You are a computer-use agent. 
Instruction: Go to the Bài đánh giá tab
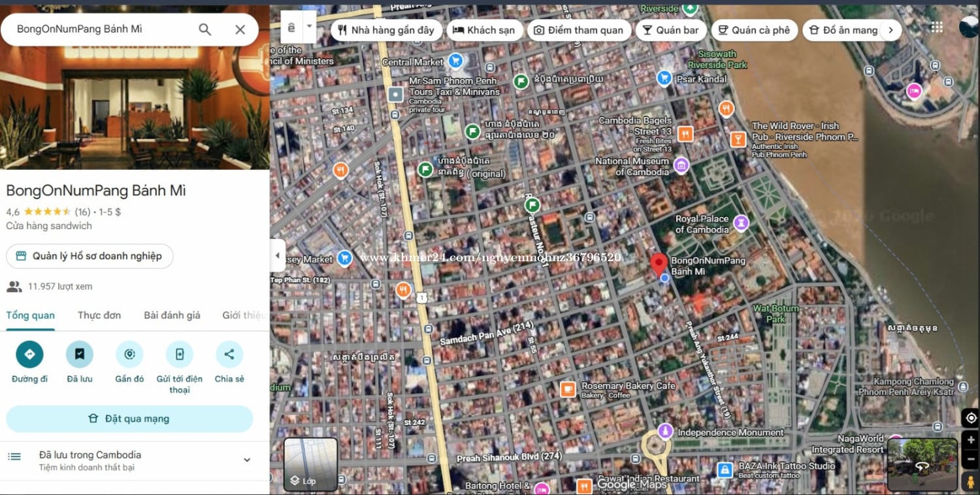click(x=172, y=315)
